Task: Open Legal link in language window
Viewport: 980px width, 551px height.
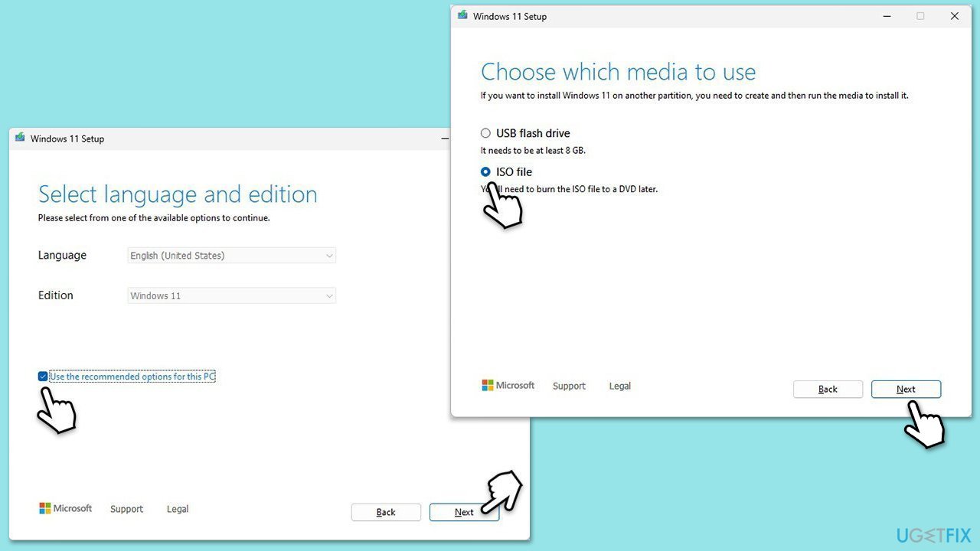Action: pyautogui.click(x=178, y=509)
